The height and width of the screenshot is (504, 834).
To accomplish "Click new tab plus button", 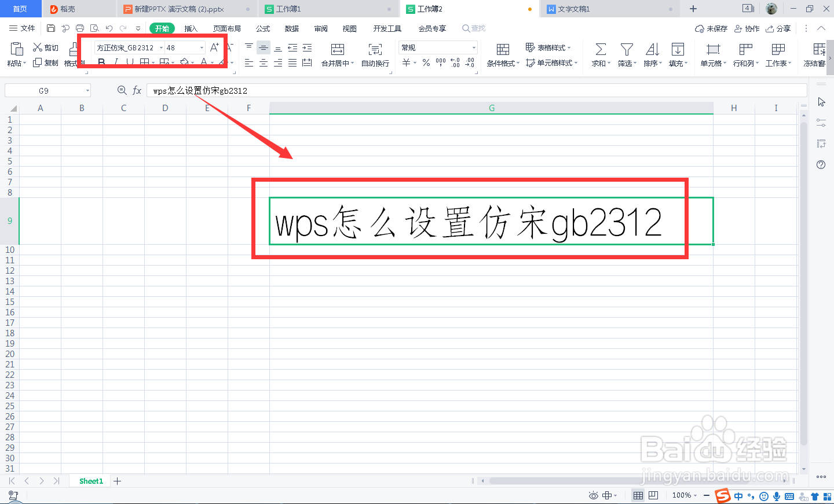I will [x=693, y=9].
